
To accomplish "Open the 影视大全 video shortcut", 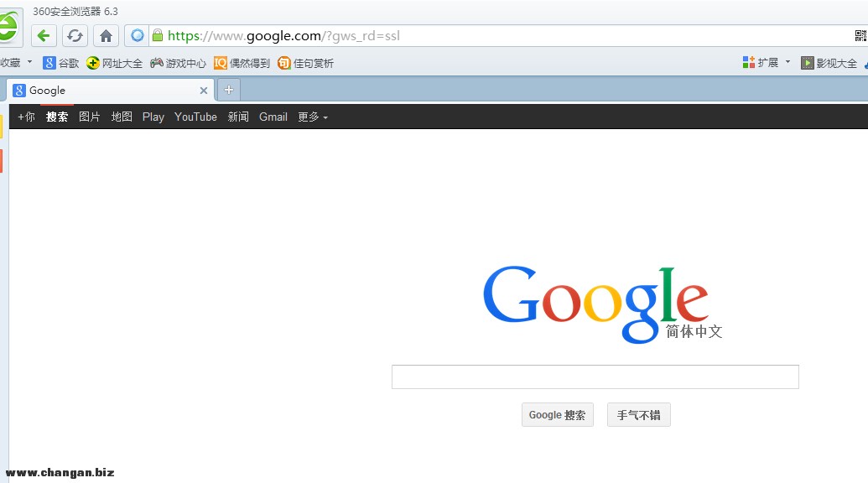I will coord(829,63).
